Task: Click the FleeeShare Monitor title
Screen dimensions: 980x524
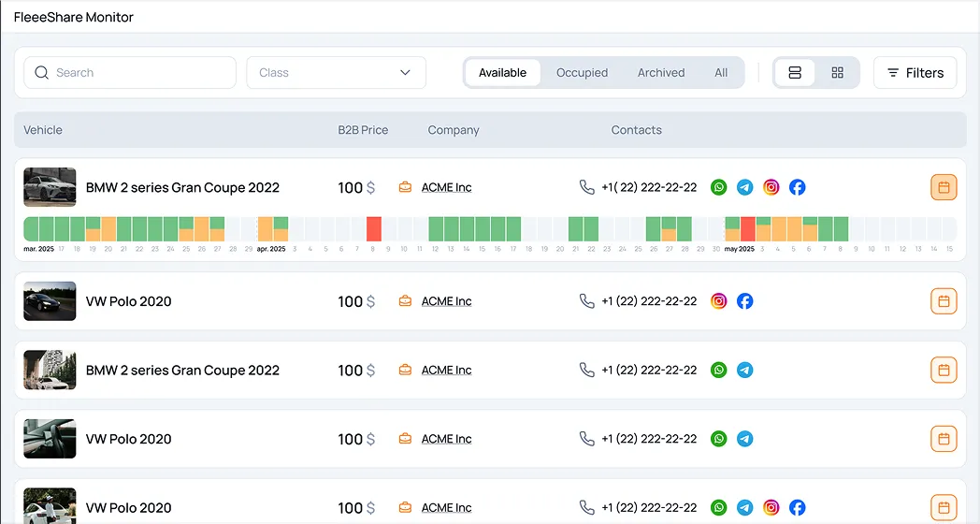Action: [74, 17]
